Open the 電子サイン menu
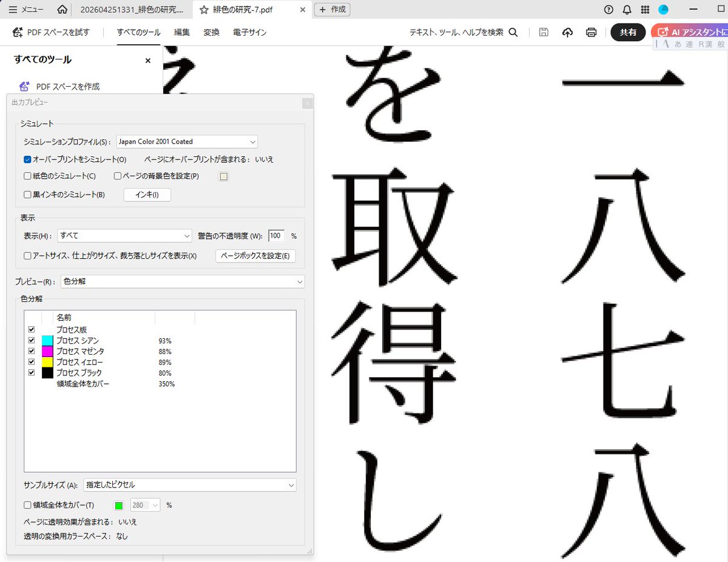The image size is (728, 562). click(249, 32)
